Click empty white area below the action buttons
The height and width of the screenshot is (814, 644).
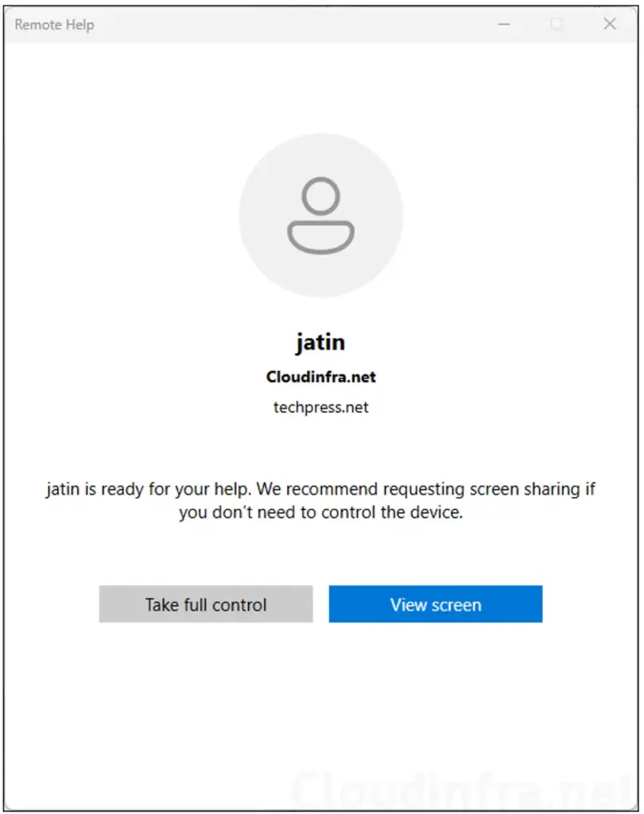click(320, 700)
